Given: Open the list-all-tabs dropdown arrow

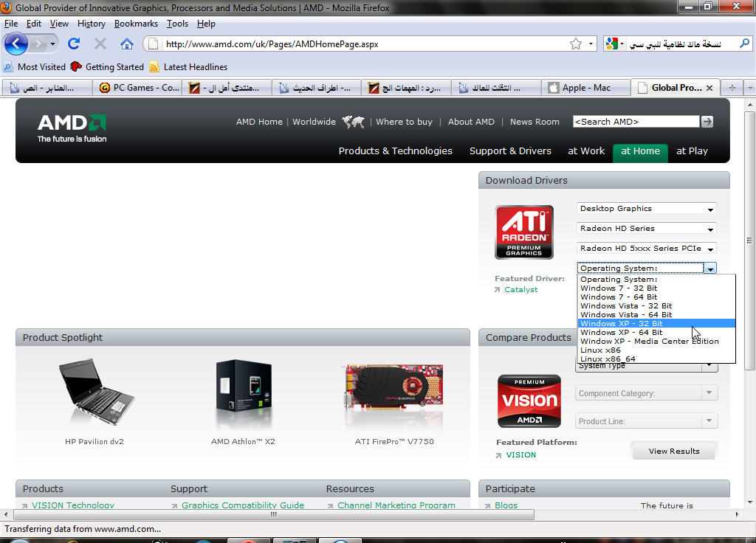Looking at the screenshot, I should tap(750, 89).
